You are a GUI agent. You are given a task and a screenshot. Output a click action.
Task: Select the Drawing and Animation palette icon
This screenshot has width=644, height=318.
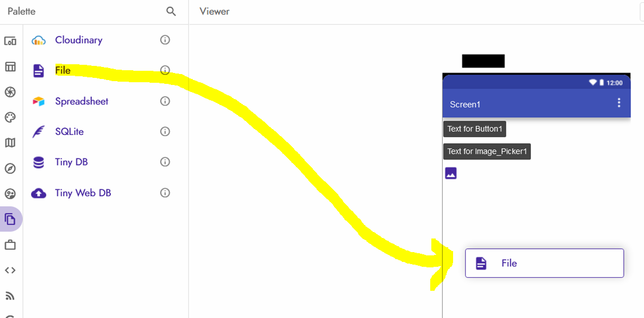10,118
